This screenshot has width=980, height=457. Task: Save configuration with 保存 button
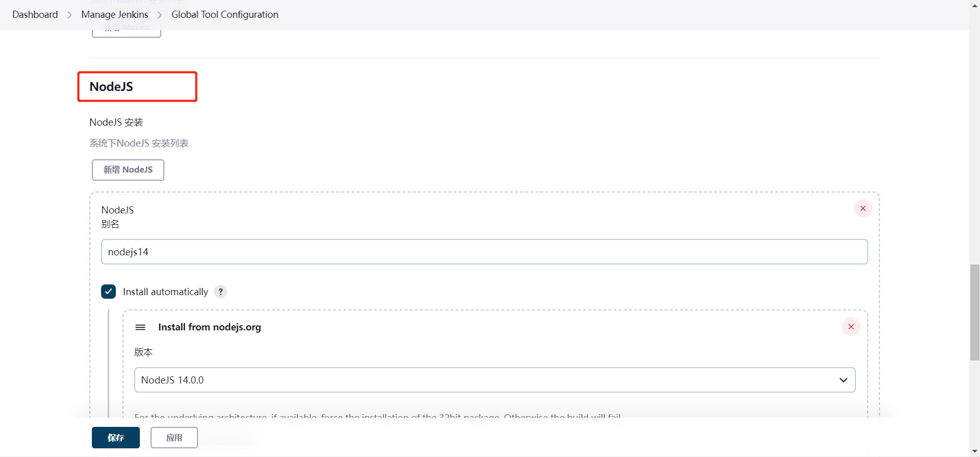[x=116, y=438]
